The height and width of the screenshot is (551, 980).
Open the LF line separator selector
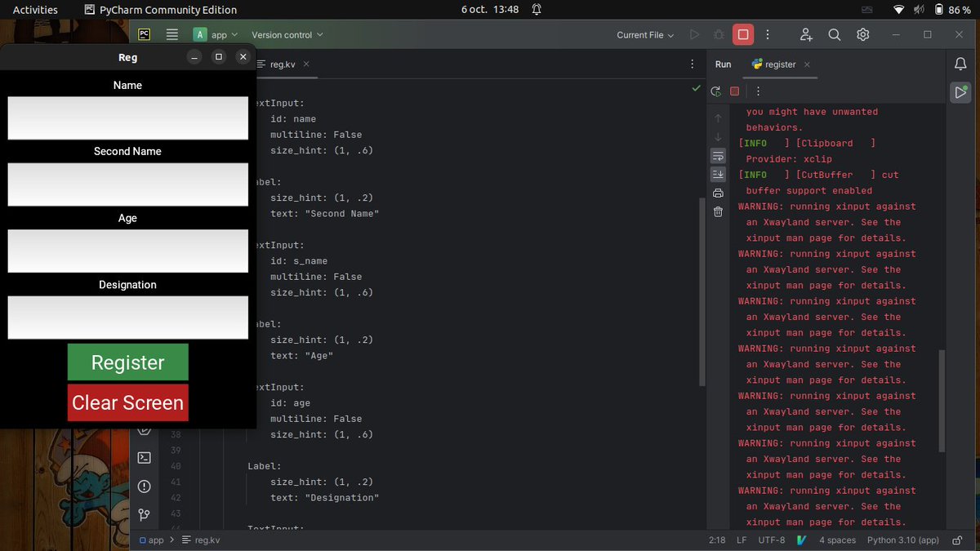tap(742, 540)
